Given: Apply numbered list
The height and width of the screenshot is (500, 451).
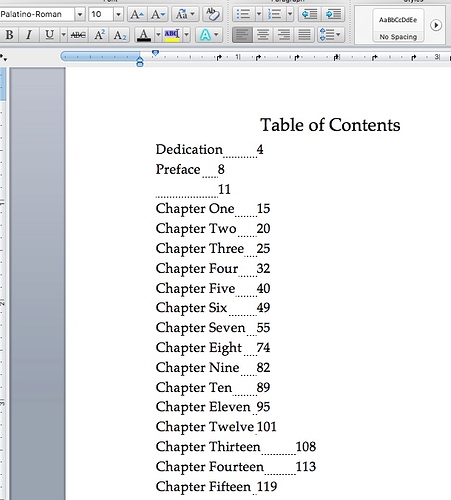Looking at the screenshot, I should 274,14.
